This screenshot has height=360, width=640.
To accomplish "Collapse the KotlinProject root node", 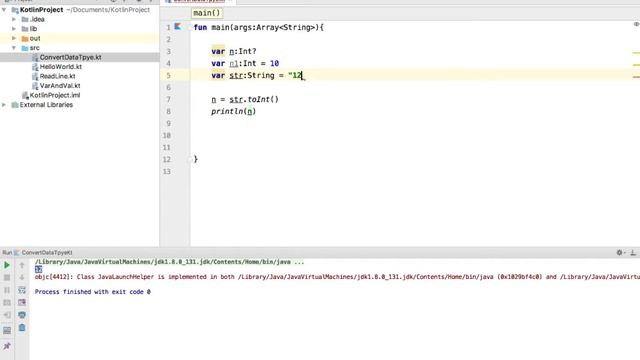I will pyautogui.click(x=4, y=10).
